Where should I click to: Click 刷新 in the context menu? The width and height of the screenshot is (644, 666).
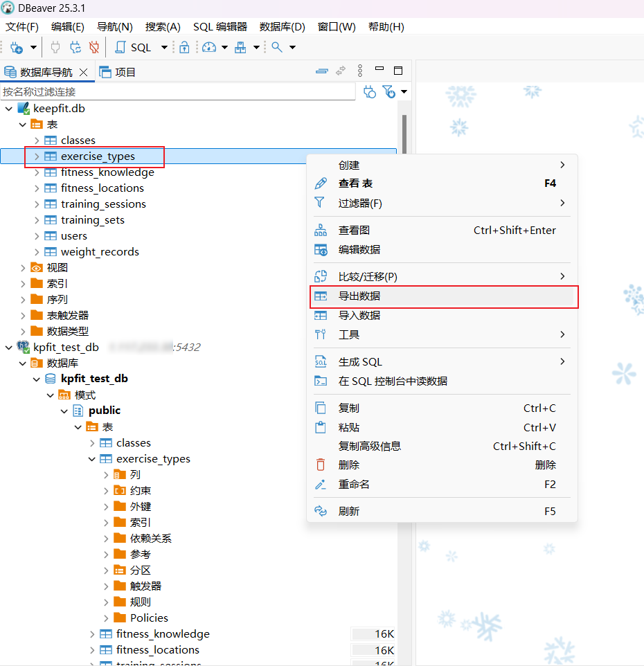pos(442,512)
